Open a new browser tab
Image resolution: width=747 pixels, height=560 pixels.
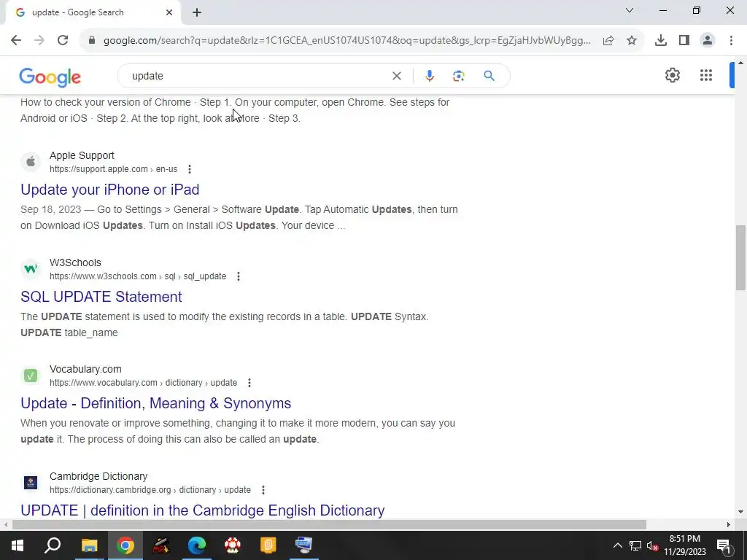coord(197,12)
